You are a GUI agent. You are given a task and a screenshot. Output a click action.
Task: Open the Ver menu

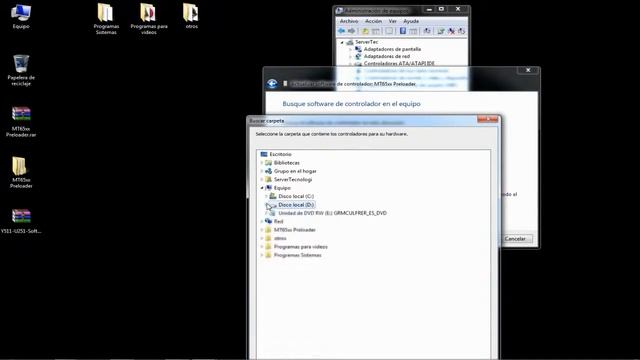392,21
